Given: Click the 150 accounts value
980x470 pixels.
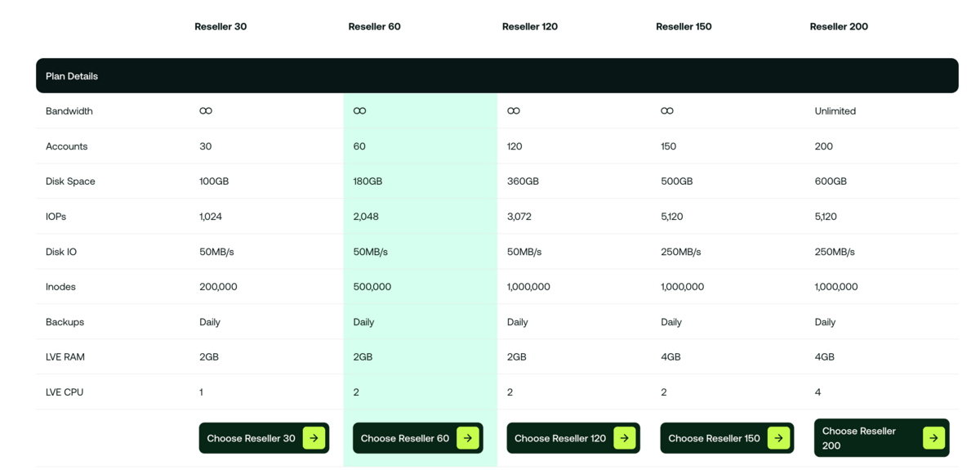Looking at the screenshot, I should [669, 146].
